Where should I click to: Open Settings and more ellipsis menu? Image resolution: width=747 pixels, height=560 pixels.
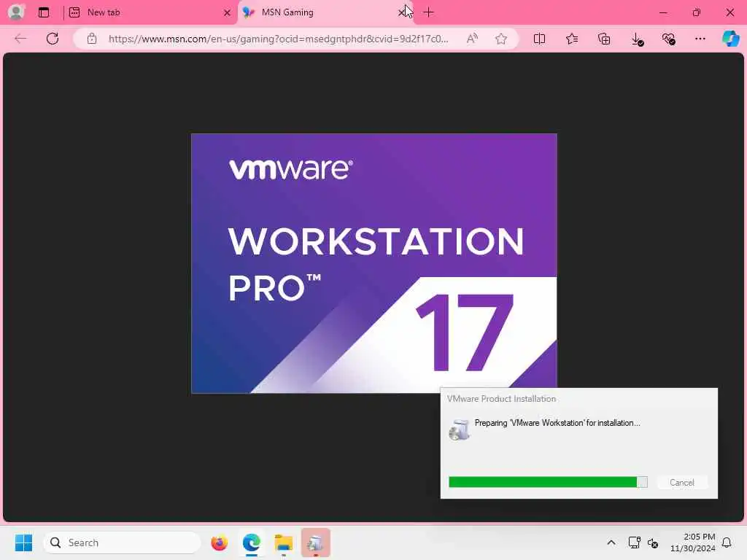(700, 39)
